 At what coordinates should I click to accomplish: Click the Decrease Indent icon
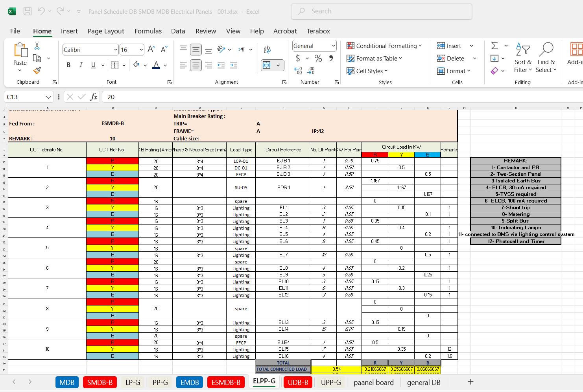click(221, 65)
